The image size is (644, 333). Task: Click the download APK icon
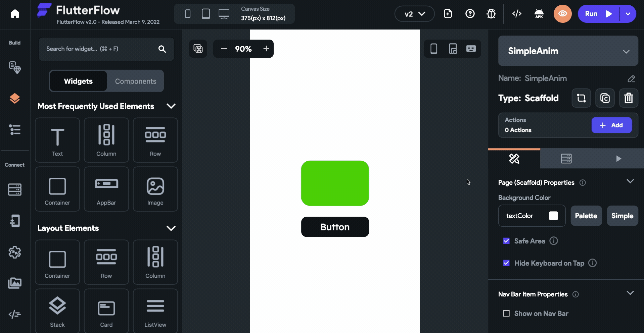coord(539,14)
